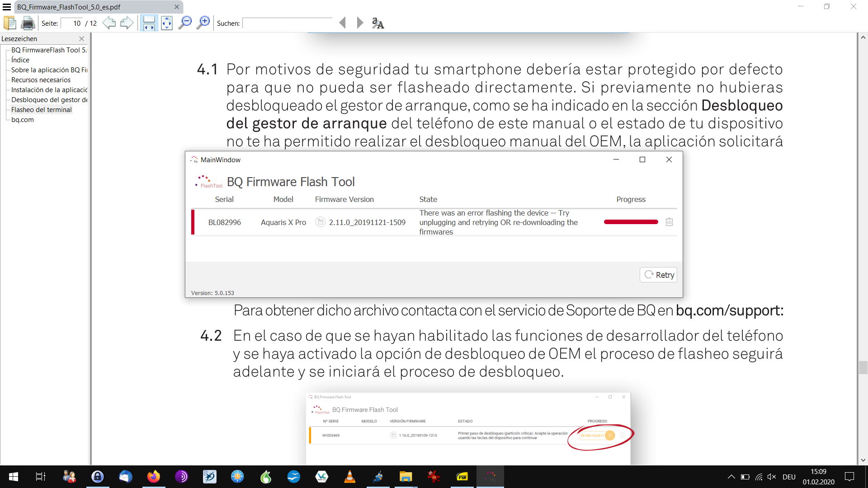Toggle match case search icon

pyautogui.click(x=378, y=23)
